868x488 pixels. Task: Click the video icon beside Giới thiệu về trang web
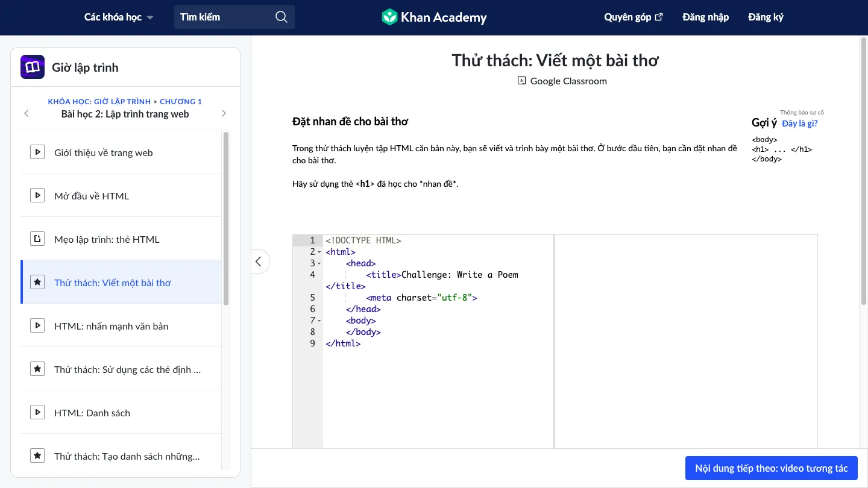point(37,152)
